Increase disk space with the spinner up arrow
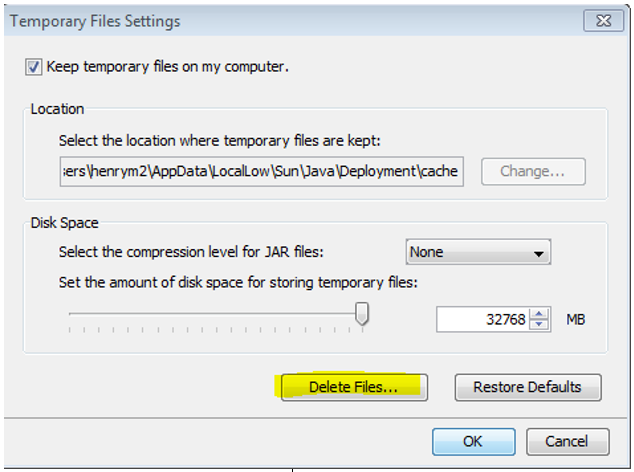This screenshot has height=472, width=634. point(539,314)
